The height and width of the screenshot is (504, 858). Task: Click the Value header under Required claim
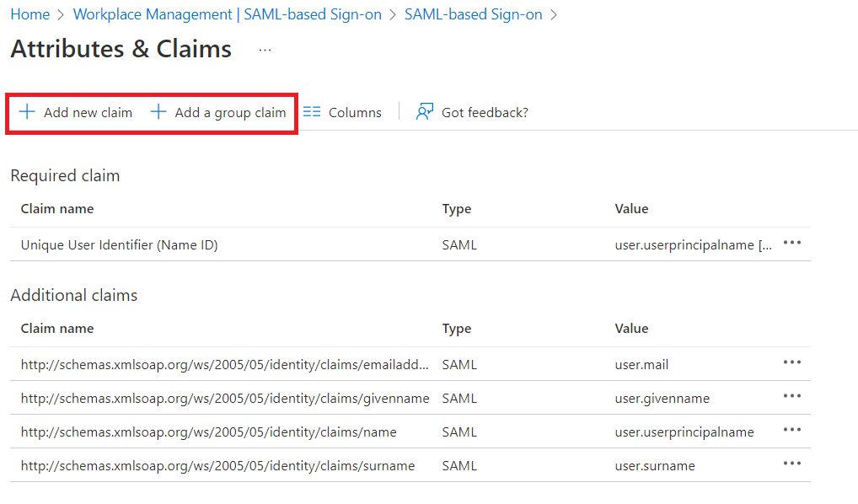point(631,209)
